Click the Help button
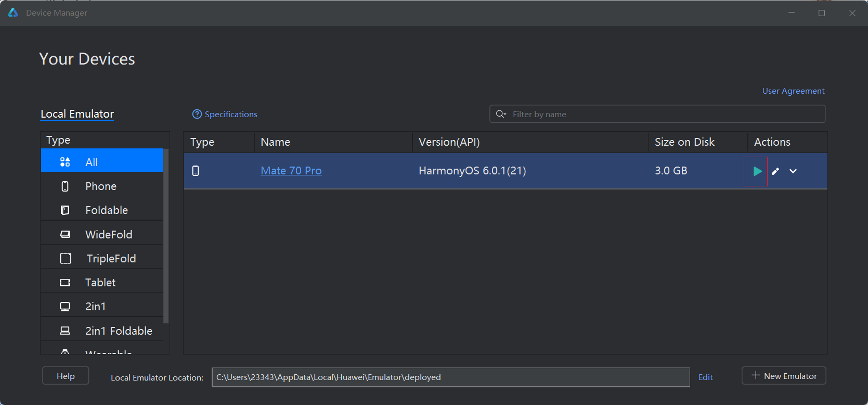868x405 pixels. (x=66, y=376)
